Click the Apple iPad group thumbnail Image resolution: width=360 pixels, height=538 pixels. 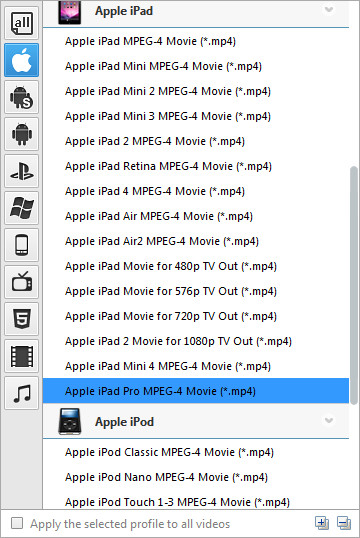coord(69,12)
